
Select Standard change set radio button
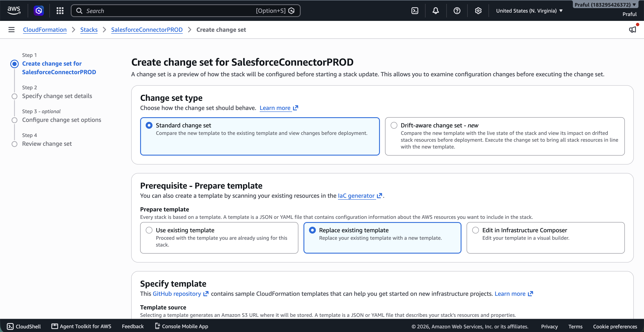[x=149, y=125]
